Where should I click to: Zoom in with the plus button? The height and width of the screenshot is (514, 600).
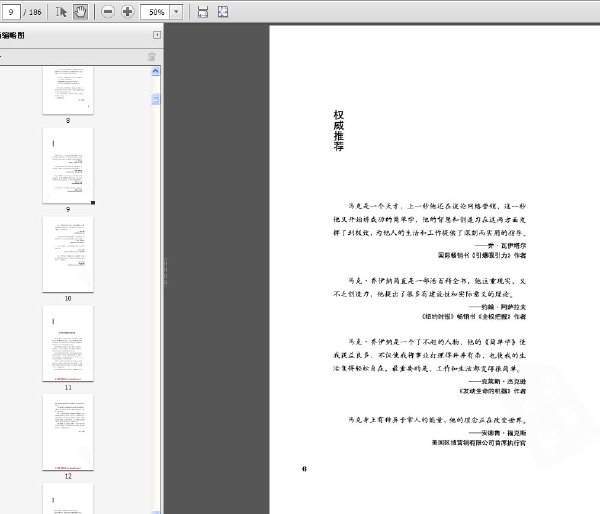(x=127, y=12)
